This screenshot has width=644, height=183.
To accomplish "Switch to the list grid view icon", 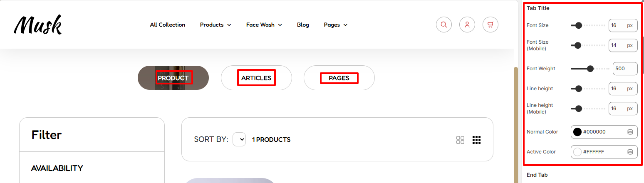I will (460, 140).
